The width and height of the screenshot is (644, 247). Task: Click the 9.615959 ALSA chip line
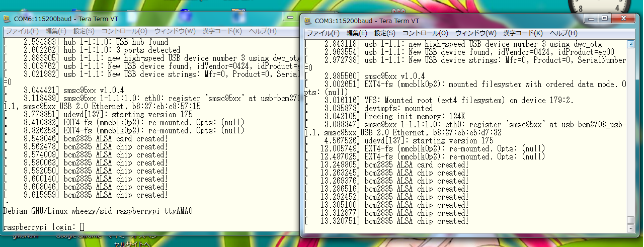[86, 195]
